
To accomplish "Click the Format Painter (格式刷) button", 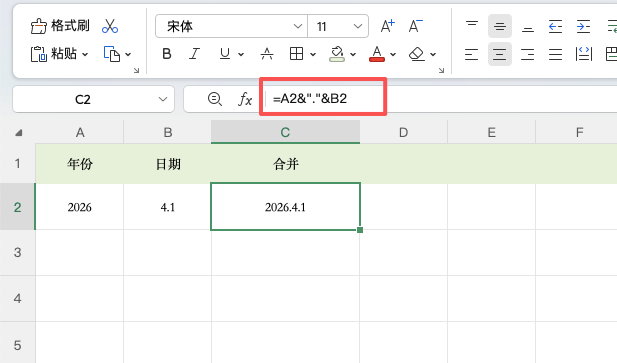I will [60, 26].
